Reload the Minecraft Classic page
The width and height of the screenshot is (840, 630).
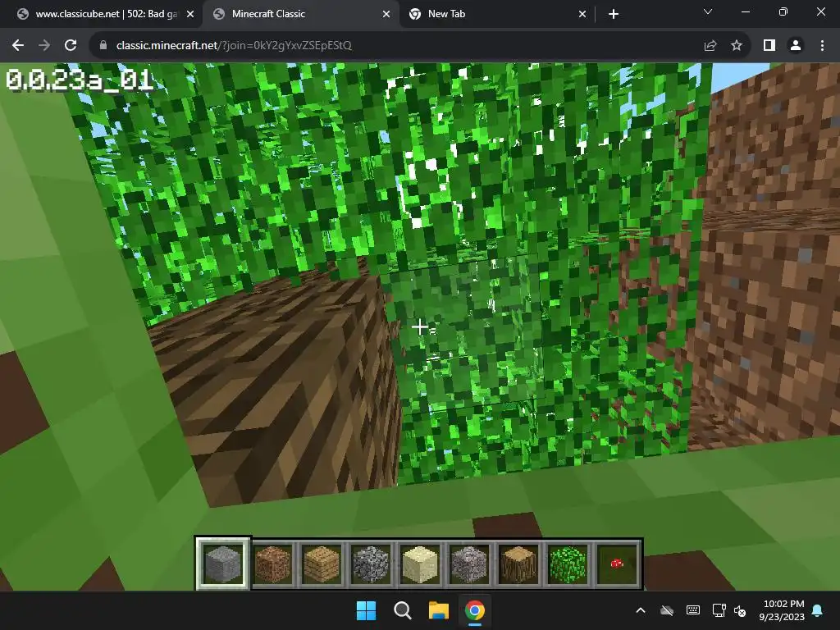71,46
